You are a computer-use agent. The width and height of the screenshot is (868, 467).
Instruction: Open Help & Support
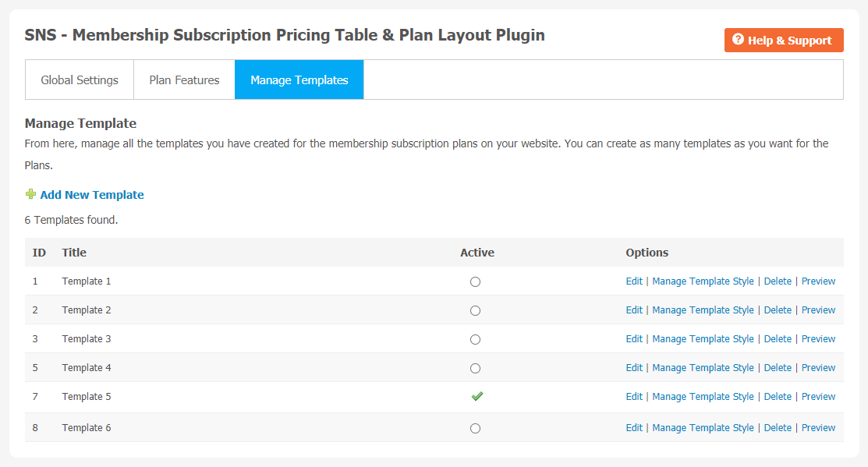click(x=784, y=40)
